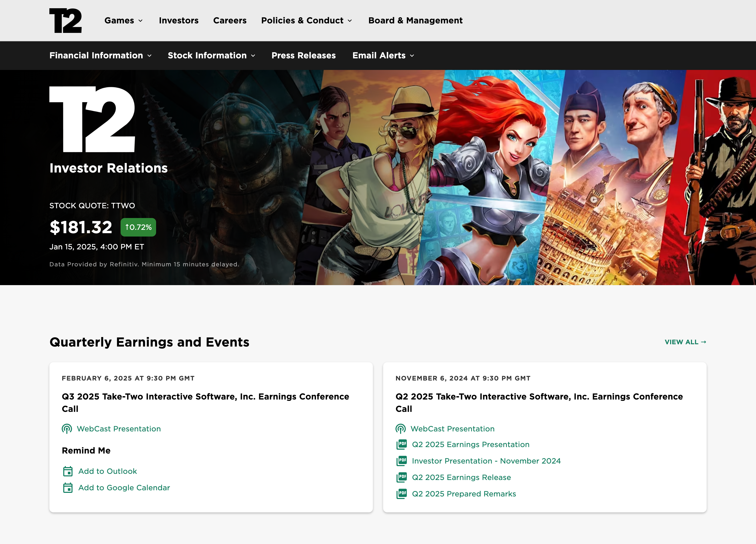
Task: Click the Q3 WebCast Presentation broadcast icon
Action: [67, 429]
